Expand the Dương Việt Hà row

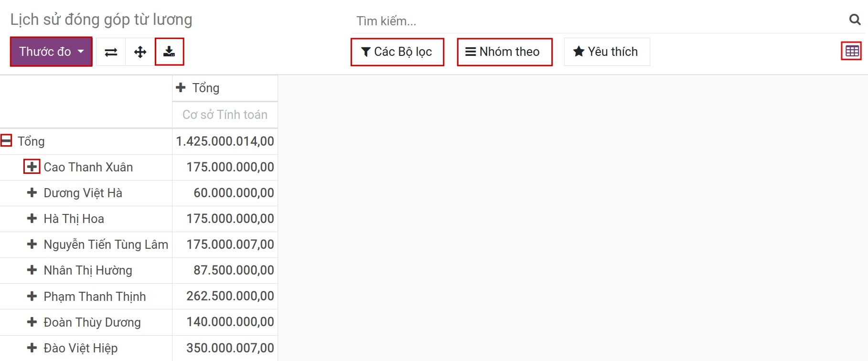(32, 193)
